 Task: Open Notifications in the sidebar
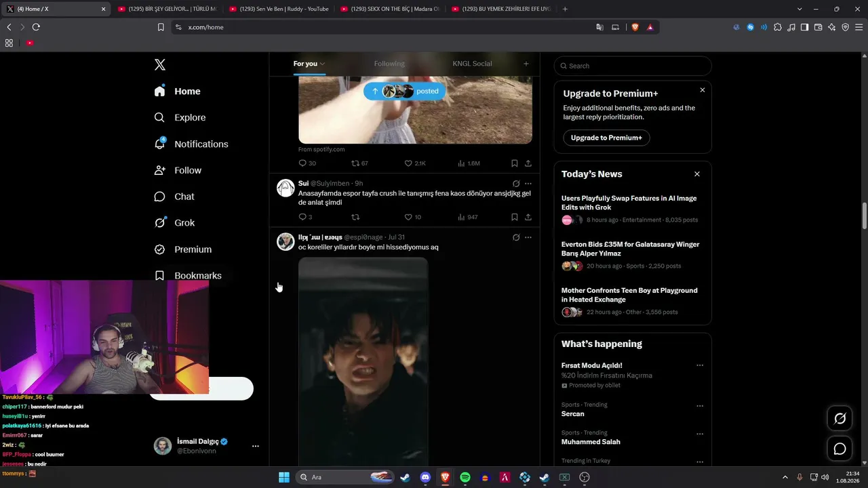[191, 144]
